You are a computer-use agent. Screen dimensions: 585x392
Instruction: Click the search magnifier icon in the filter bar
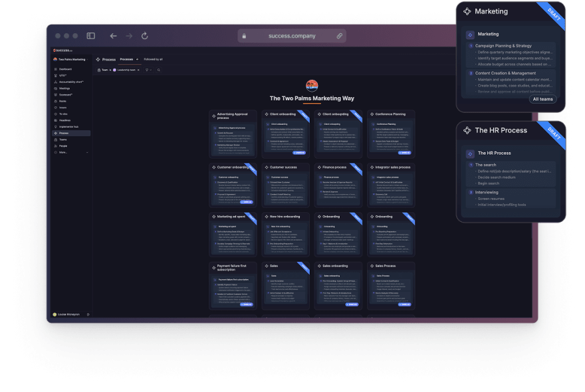[159, 70]
